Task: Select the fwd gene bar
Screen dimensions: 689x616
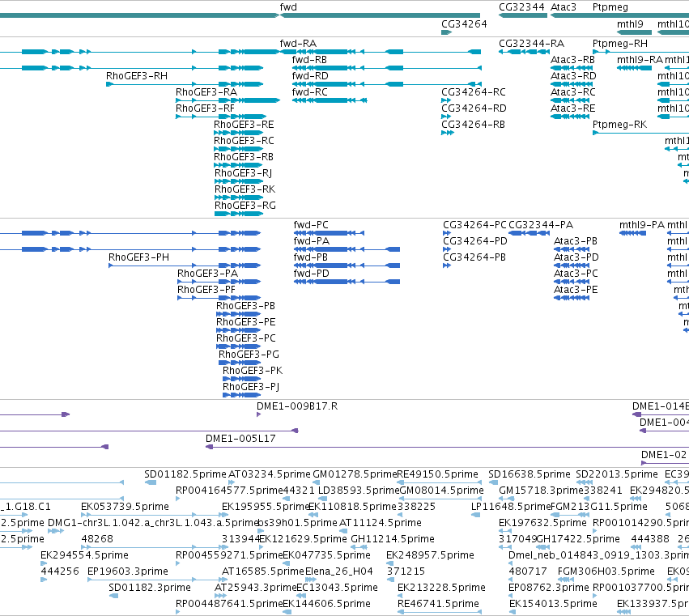Action: point(380,15)
